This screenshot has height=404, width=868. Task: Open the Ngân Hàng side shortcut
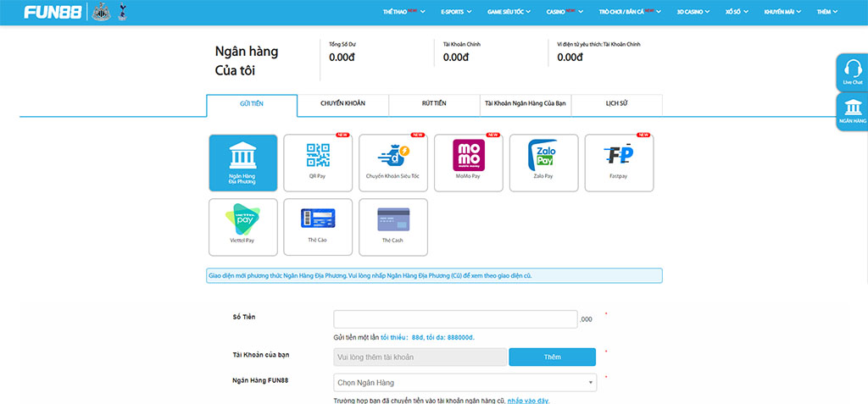(853, 111)
